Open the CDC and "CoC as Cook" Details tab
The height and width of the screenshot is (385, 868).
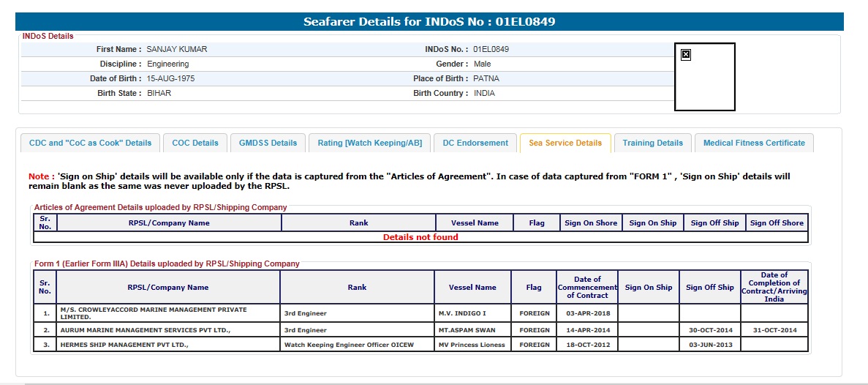pos(91,143)
